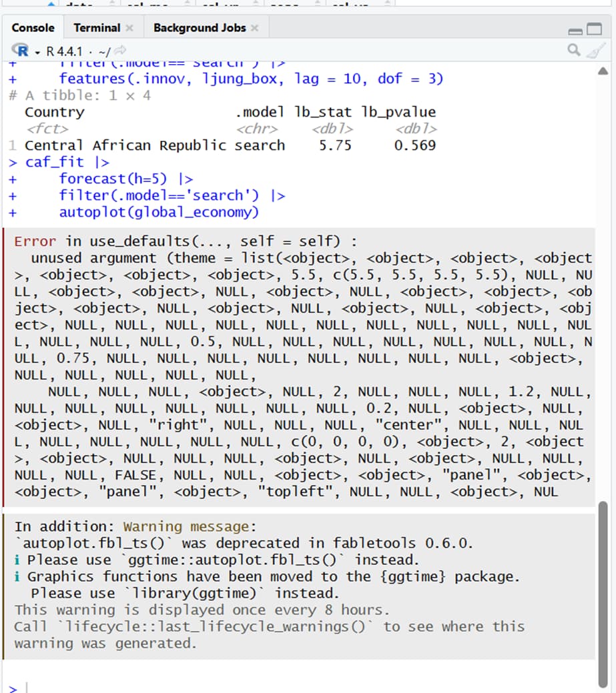616x693 pixels.
Task: Close the Background Jobs tab
Action: [254, 28]
